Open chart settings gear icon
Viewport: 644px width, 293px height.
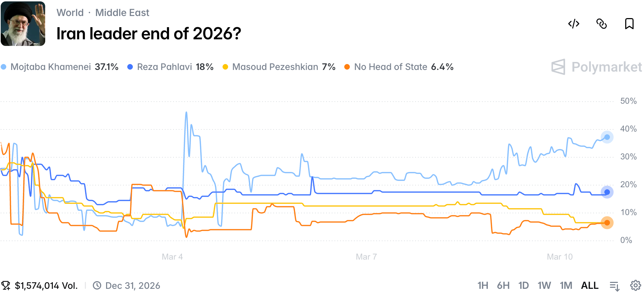(636, 285)
